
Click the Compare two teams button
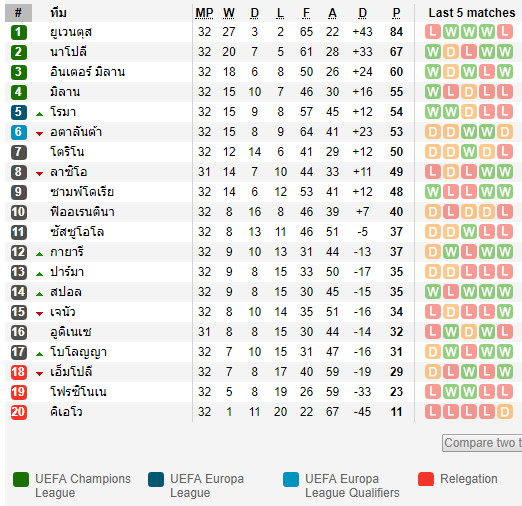coord(482,443)
